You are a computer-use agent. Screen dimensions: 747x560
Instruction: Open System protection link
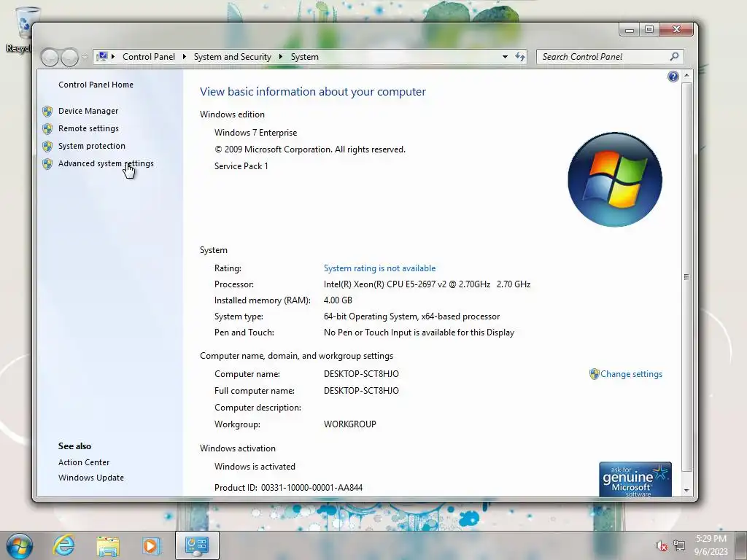pos(91,146)
